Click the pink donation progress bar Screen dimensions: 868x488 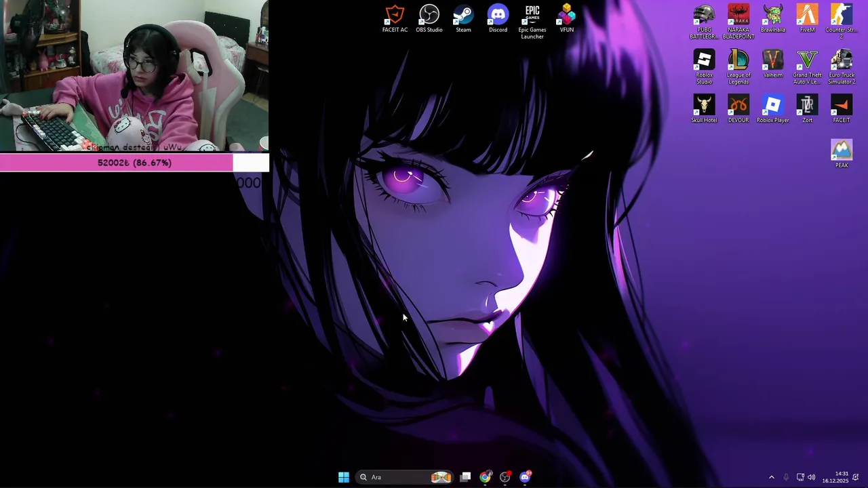point(134,163)
